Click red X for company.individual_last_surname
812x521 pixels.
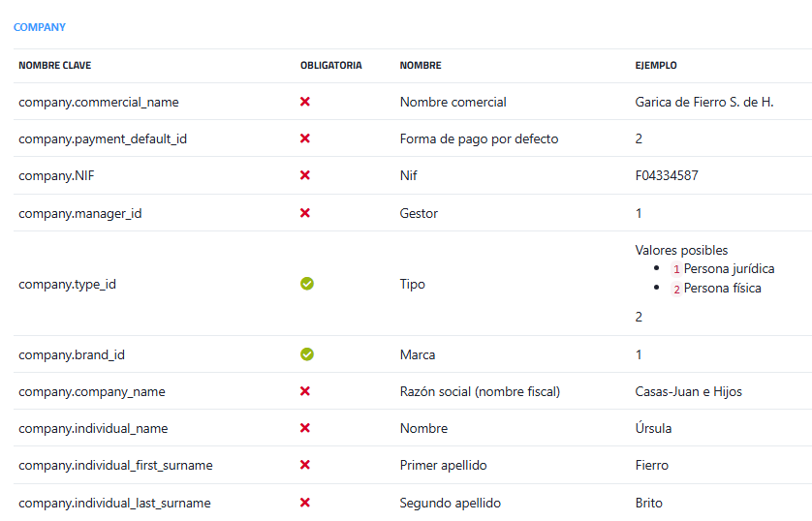click(305, 503)
